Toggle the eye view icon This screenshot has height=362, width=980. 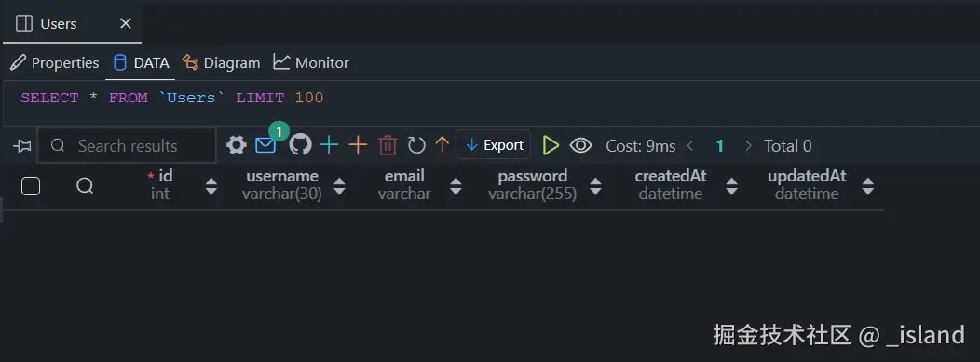point(580,145)
